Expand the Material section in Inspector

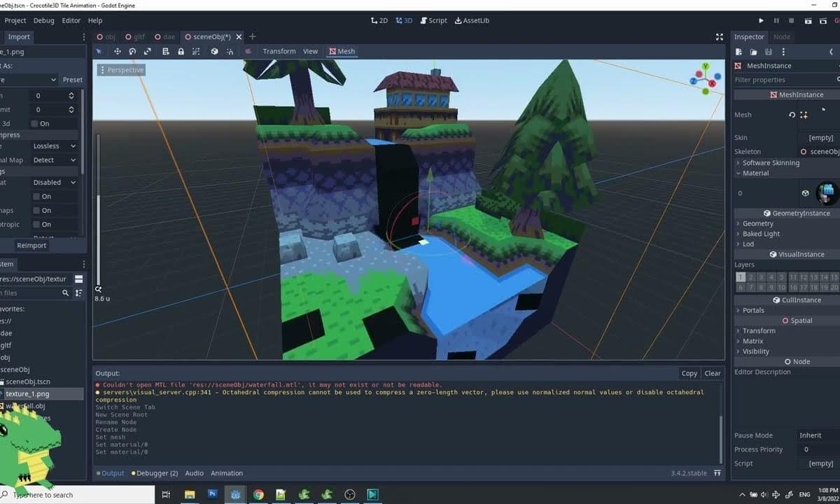pos(755,173)
